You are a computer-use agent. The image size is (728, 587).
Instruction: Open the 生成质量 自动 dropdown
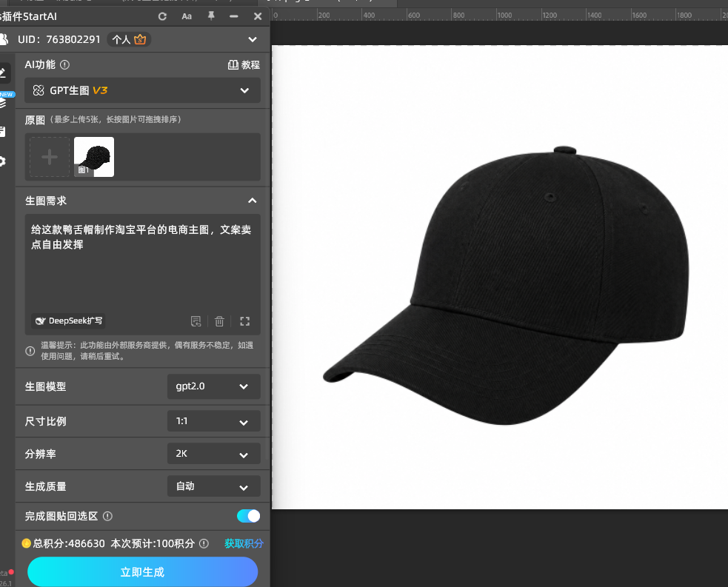pos(213,486)
